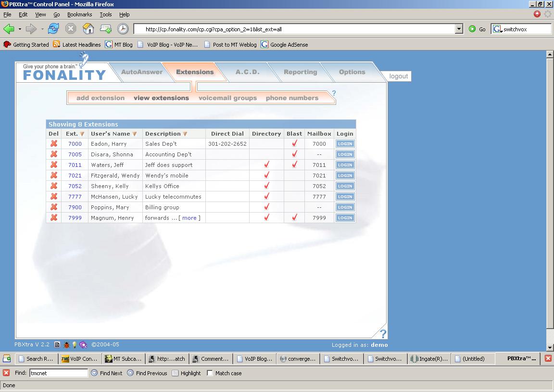Sort by User's Name column arrow
This screenshot has height=392, width=554.
[x=135, y=134]
